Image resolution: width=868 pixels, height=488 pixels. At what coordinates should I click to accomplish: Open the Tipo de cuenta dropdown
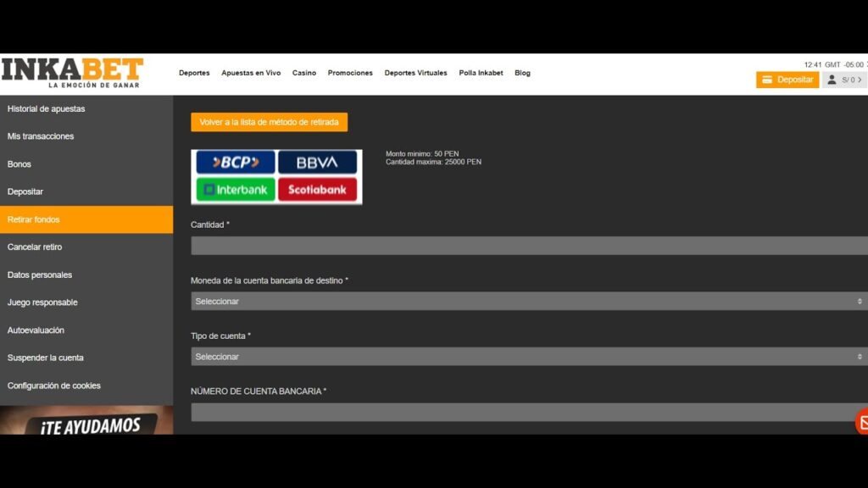529,357
